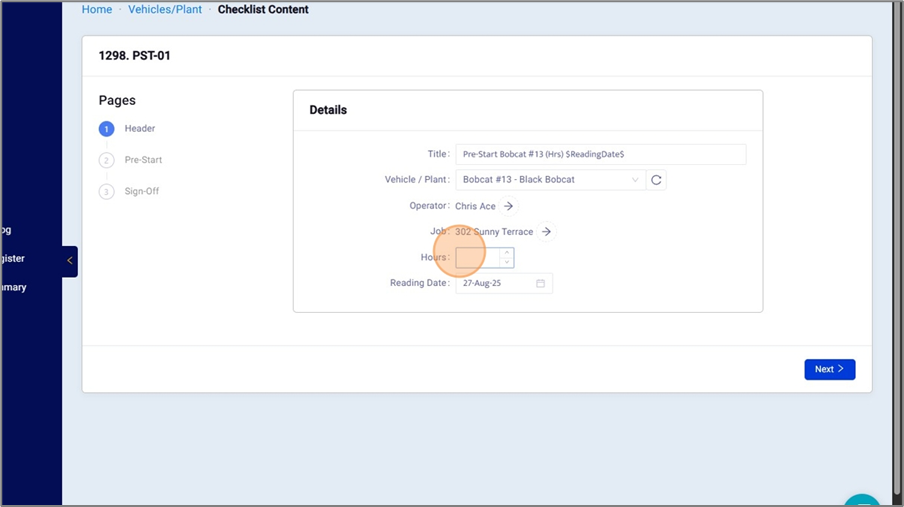Open the calendar icon in Reading Date
The height and width of the screenshot is (507, 904).
pyautogui.click(x=540, y=284)
